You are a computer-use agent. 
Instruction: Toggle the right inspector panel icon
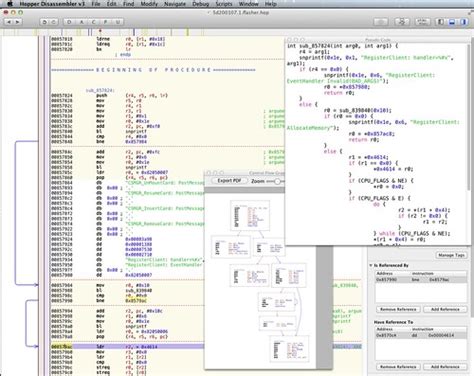click(x=463, y=22)
